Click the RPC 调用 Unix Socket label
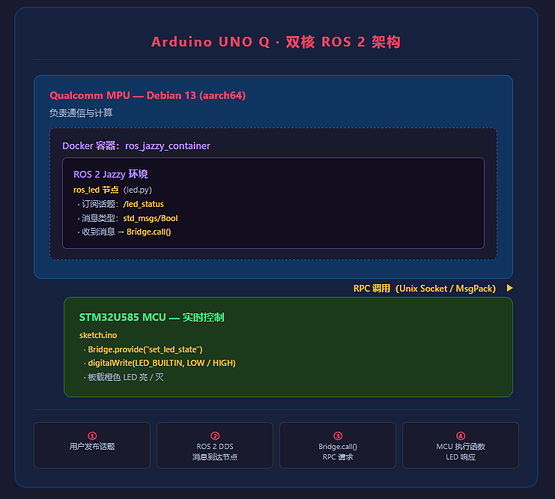 tap(424, 288)
